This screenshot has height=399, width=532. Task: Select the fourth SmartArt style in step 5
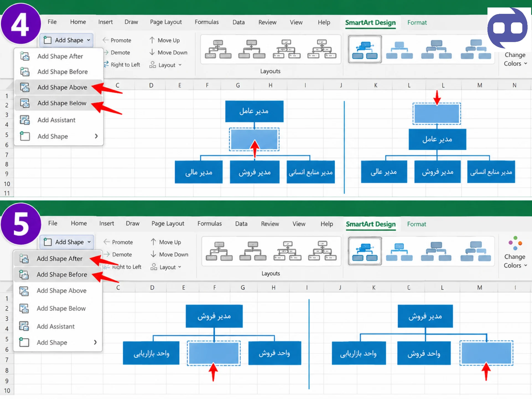pos(476,251)
